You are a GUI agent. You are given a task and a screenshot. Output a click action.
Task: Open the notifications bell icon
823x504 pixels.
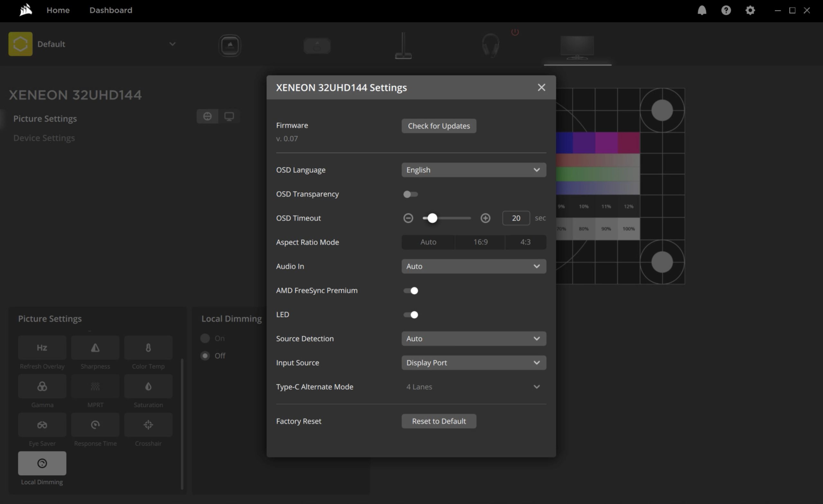[x=702, y=10]
